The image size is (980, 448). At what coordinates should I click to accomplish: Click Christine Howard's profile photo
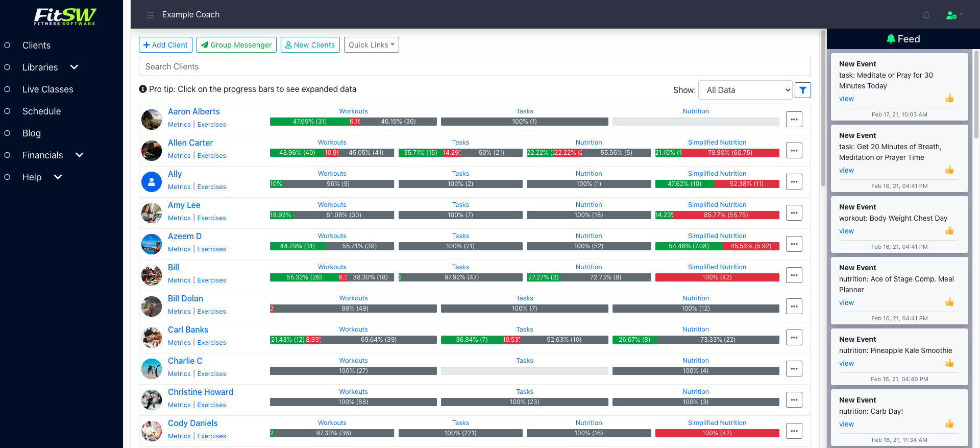tap(152, 400)
